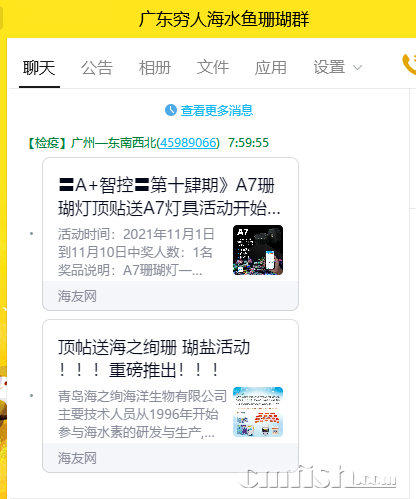Open the 公告 tab
Image resolution: width=416 pixels, height=499 pixels.
click(97, 68)
